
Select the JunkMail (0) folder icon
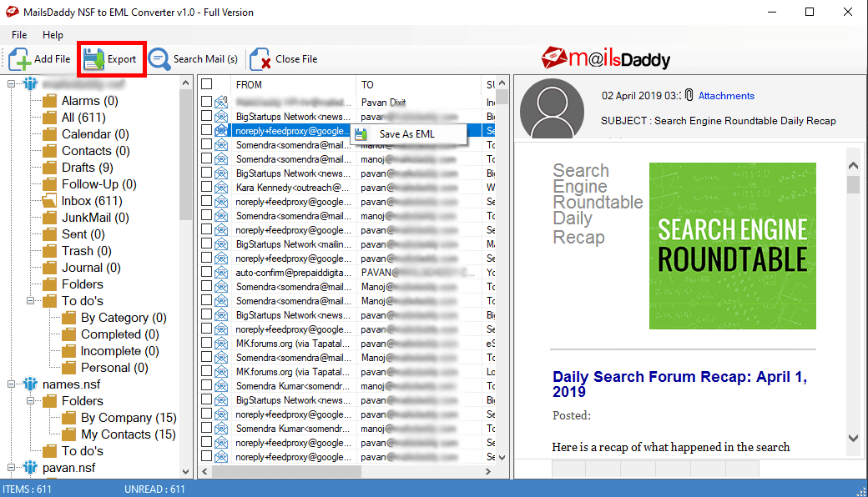click(x=50, y=218)
